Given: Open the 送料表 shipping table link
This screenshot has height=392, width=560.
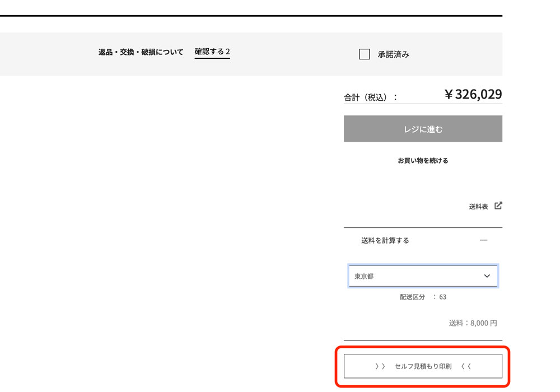Looking at the screenshot, I should coord(479,207).
